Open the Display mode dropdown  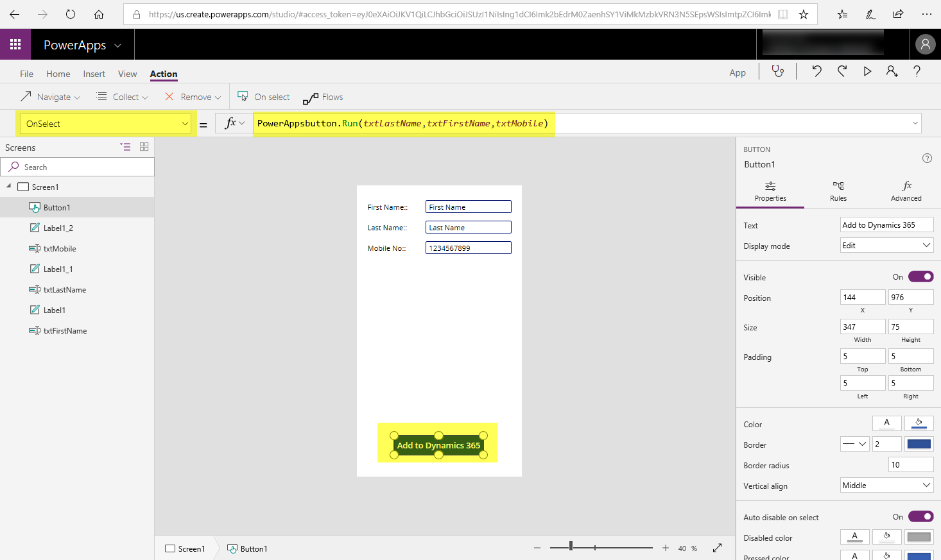tap(886, 245)
